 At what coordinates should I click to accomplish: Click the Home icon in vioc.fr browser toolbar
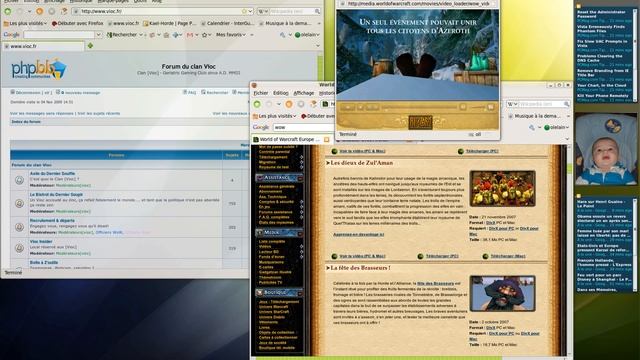[64, 11]
